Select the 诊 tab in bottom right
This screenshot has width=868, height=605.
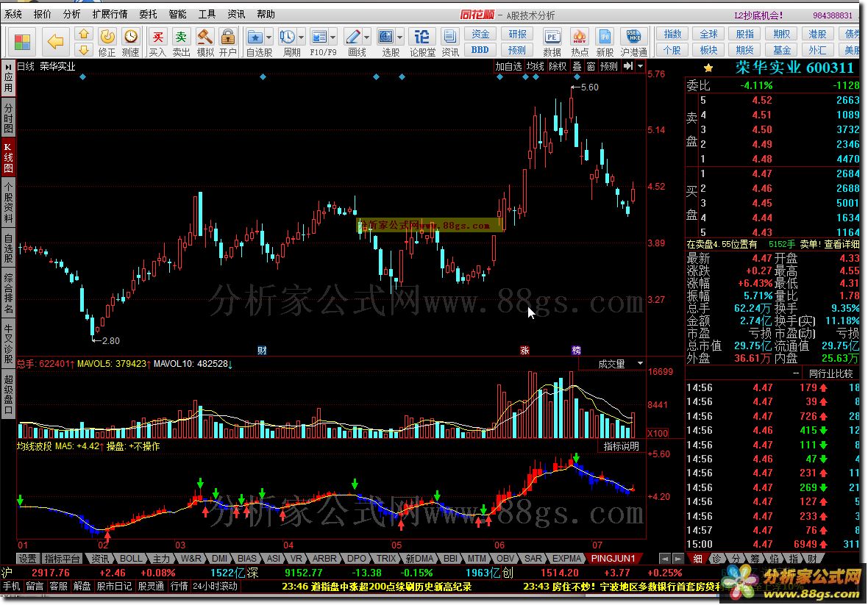click(716, 559)
